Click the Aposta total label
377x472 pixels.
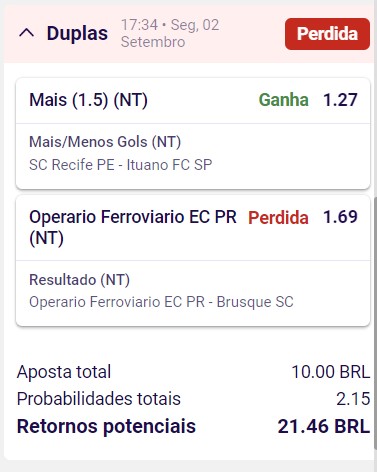(x=64, y=372)
